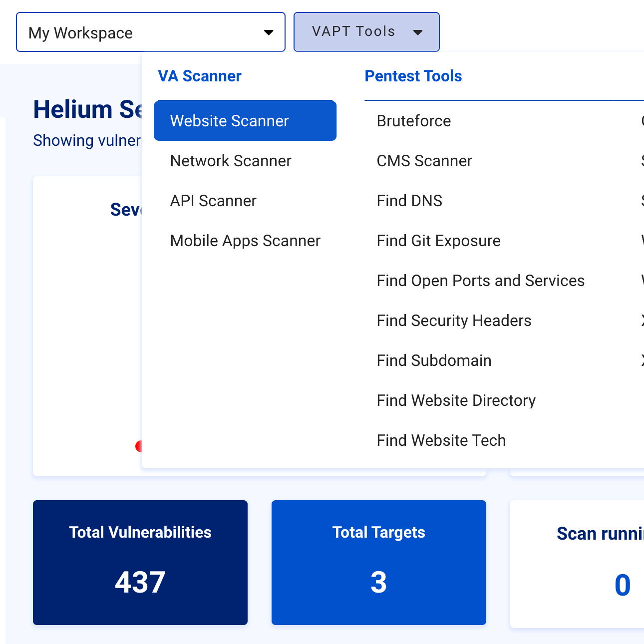Screen dimensions: 644x644
Task: Select Mobile Apps Scanner
Action: [245, 241]
